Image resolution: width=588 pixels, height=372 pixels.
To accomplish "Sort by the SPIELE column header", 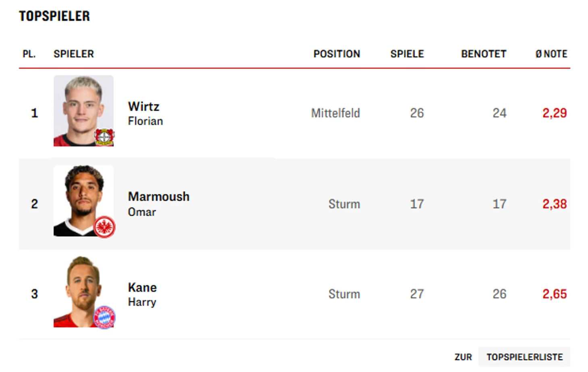I will click(x=407, y=54).
